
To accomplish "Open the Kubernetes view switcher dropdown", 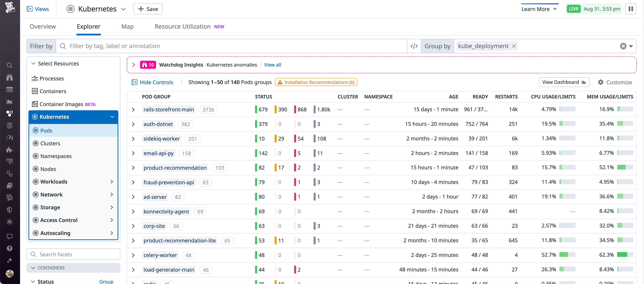I will [x=123, y=9].
